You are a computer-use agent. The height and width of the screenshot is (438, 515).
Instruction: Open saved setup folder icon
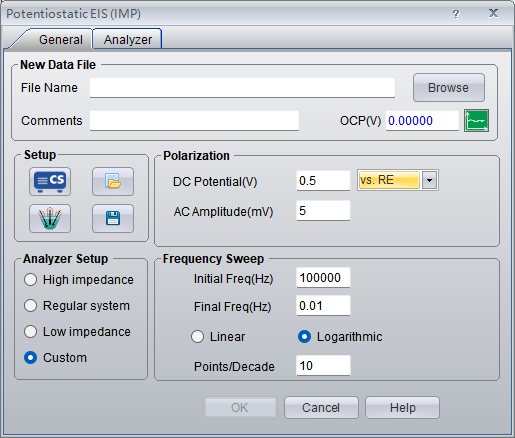pos(113,181)
